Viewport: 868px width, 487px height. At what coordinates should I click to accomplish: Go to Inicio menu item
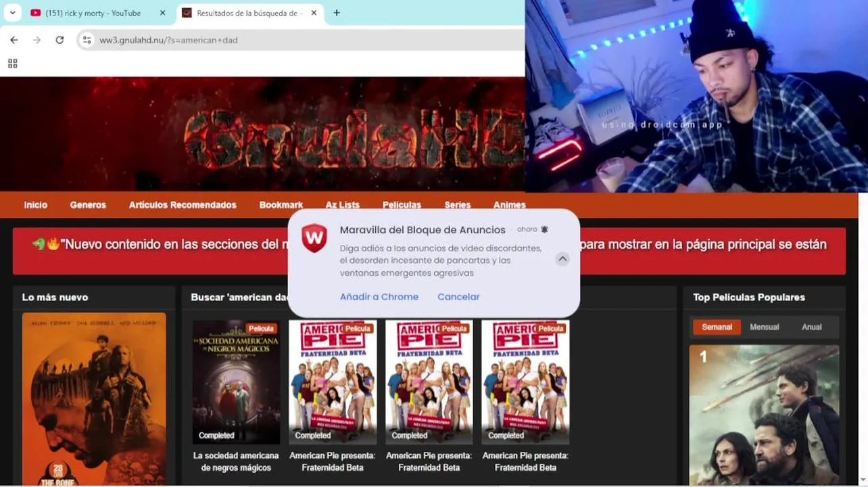click(x=36, y=205)
